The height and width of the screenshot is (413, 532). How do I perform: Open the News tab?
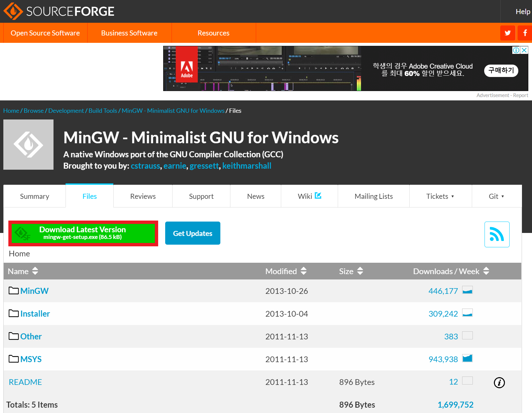(256, 196)
